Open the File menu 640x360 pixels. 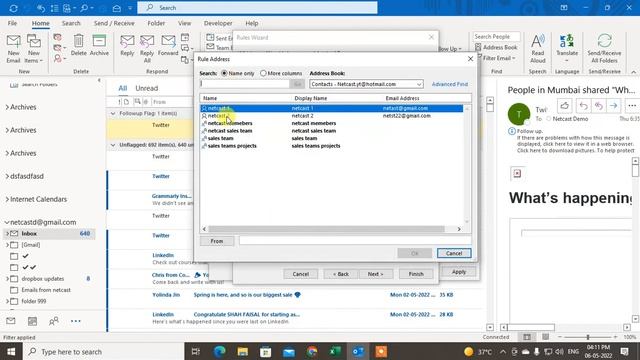point(12,23)
